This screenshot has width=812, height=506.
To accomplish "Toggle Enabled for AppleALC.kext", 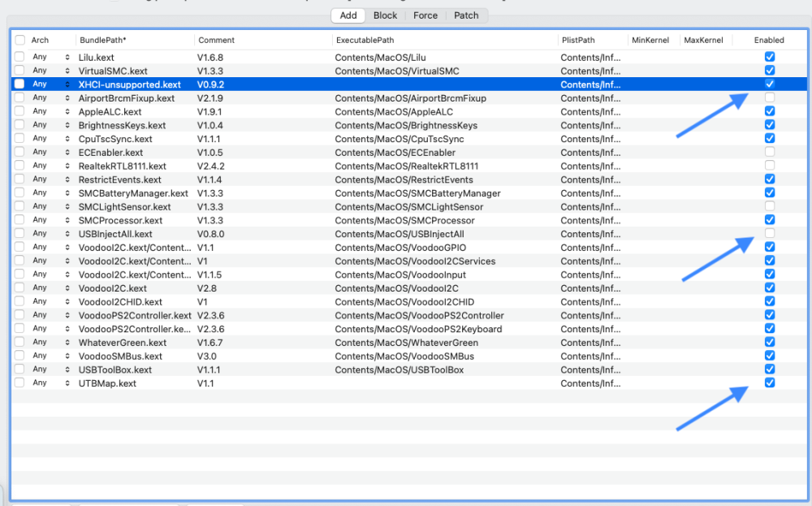I will (770, 111).
